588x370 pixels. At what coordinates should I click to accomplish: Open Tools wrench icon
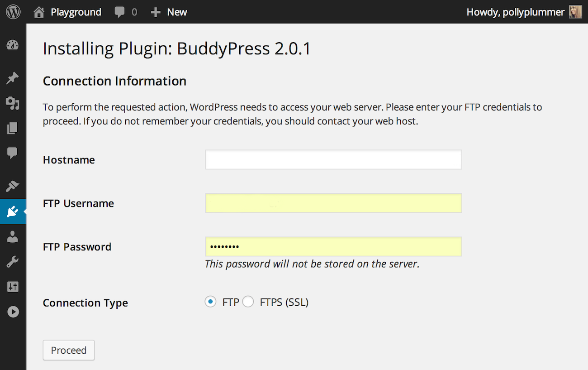click(13, 261)
